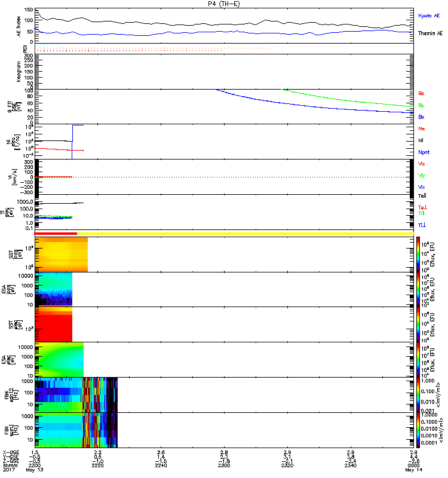Click the red "Bz" legend label
This screenshot has height=478, width=448.
pos(421,94)
